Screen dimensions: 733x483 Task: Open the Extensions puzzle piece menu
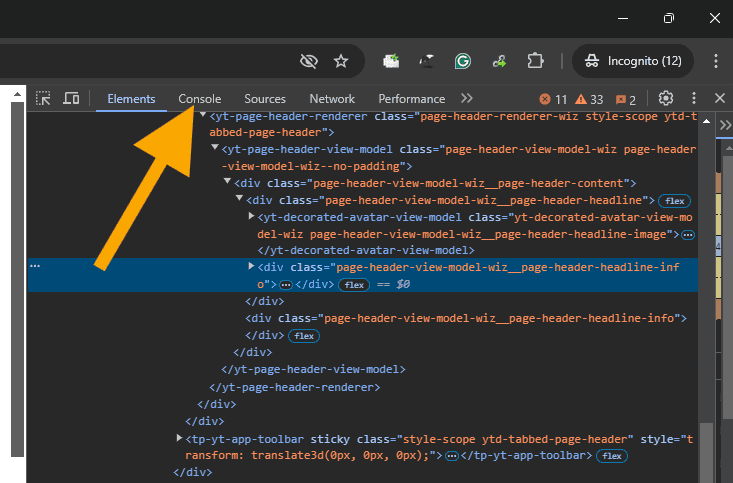pyautogui.click(x=535, y=61)
